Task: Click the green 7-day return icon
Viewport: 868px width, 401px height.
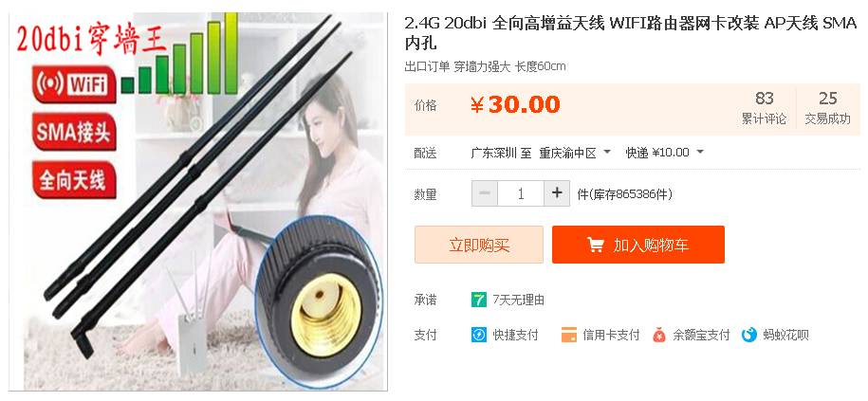Action: (x=479, y=300)
